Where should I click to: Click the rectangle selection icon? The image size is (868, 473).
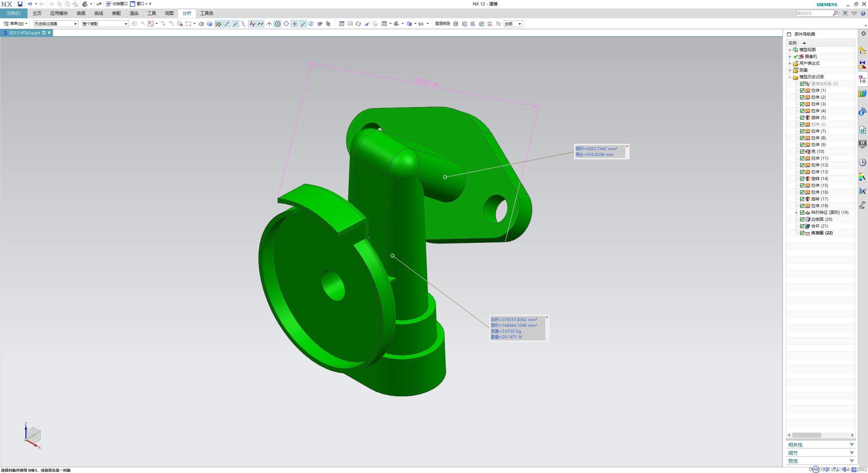coord(188,24)
